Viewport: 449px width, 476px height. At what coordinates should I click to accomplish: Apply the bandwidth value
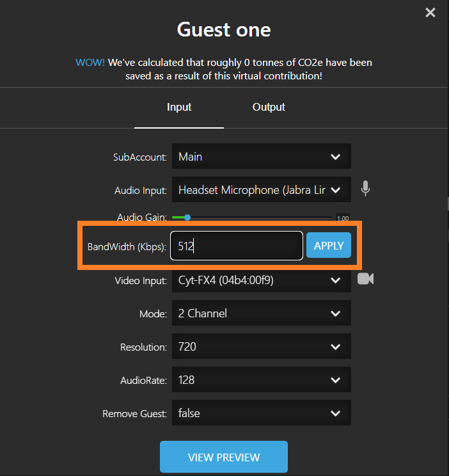coord(329,245)
